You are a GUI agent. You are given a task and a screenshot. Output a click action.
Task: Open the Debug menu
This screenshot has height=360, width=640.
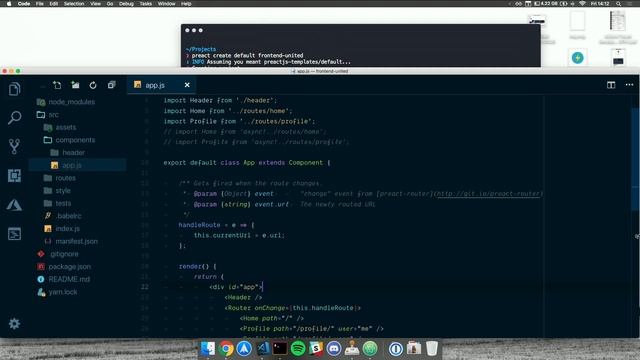tap(126, 4)
